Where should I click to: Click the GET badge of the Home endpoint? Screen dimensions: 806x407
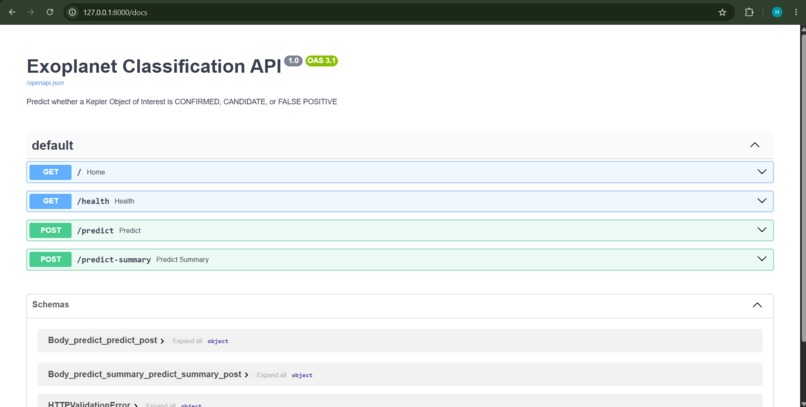(50, 172)
